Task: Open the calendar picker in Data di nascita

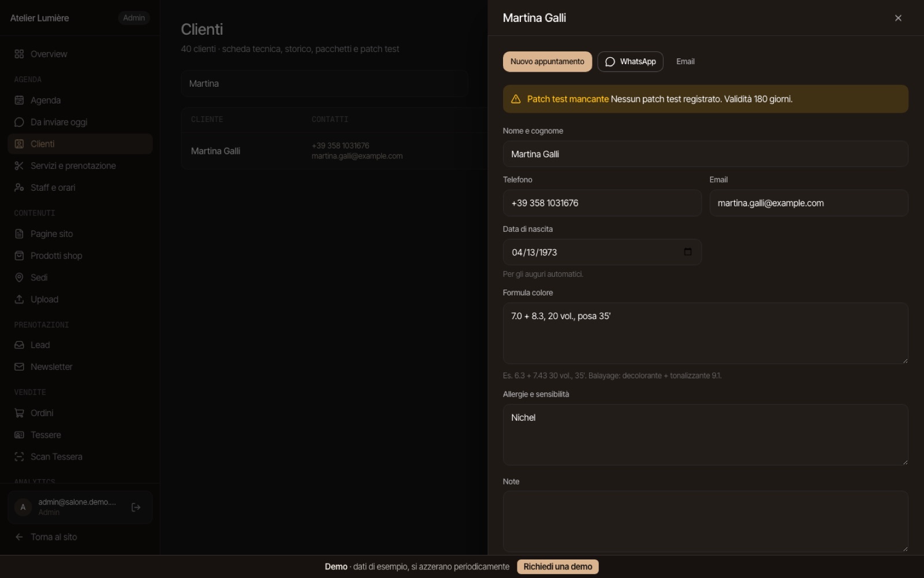Action: click(687, 252)
